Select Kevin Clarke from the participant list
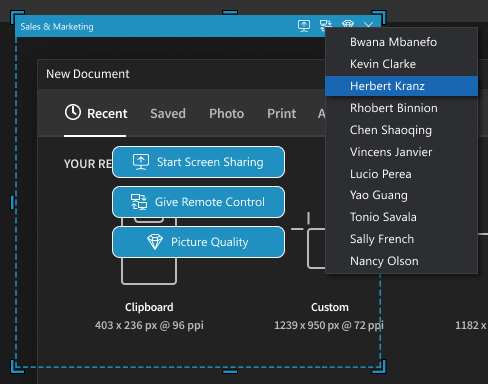The width and height of the screenshot is (488, 384). click(x=401, y=64)
